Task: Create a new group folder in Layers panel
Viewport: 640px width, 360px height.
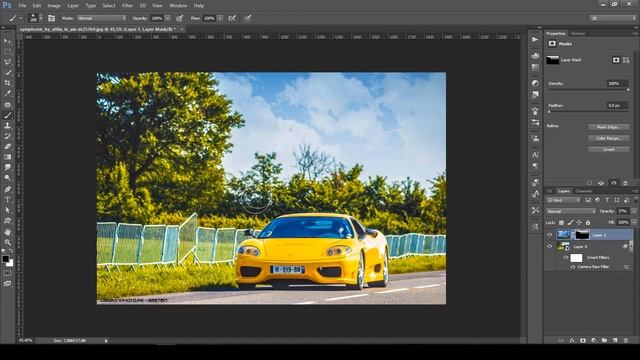Action: [604, 340]
